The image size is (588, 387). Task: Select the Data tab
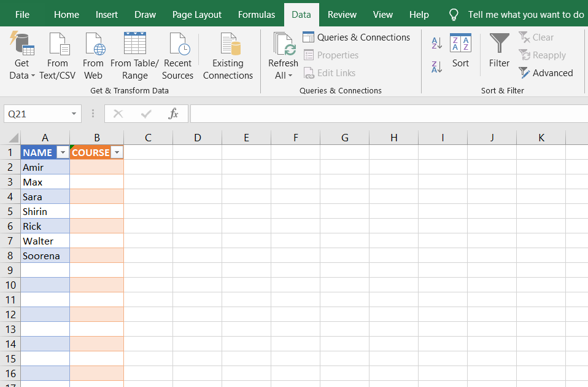(301, 15)
